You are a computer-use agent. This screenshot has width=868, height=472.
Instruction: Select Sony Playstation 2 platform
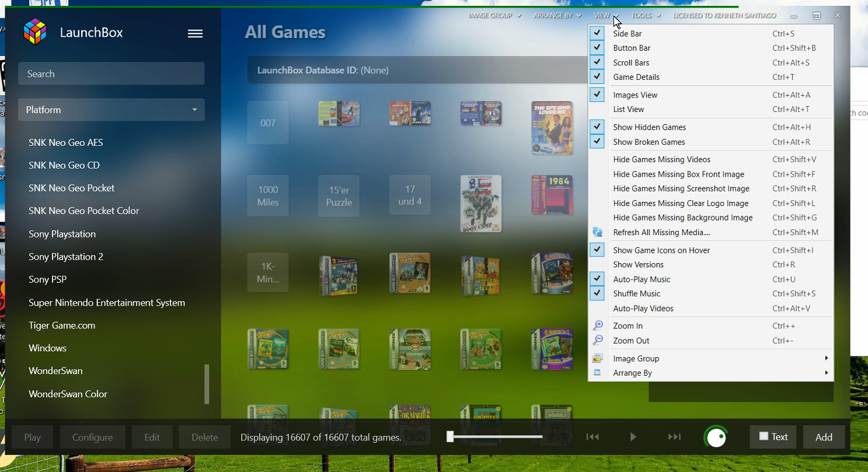click(66, 257)
